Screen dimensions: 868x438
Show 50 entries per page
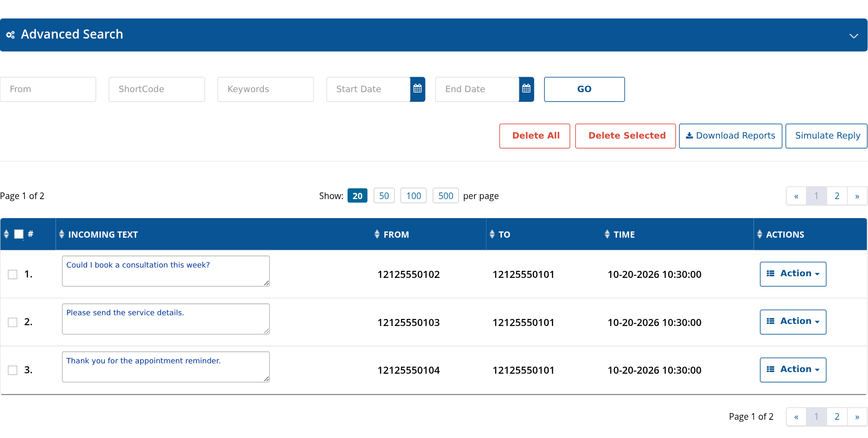tap(384, 196)
